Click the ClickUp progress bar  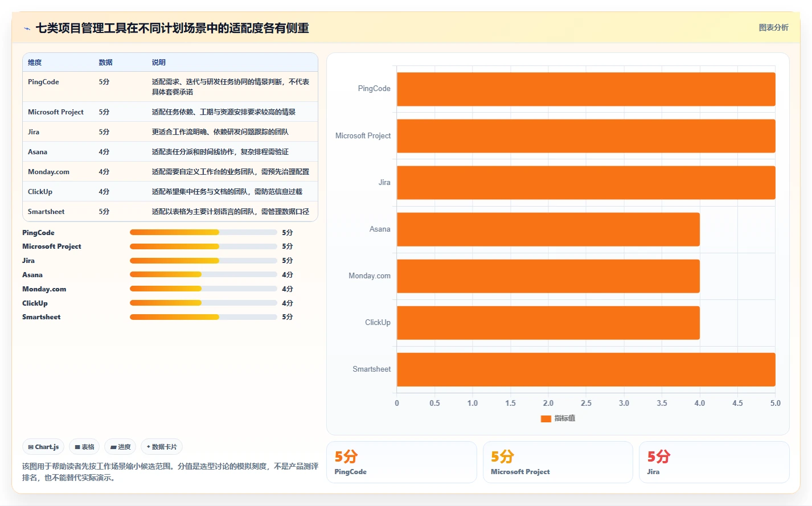pyautogui.click(x=203, y=303)
